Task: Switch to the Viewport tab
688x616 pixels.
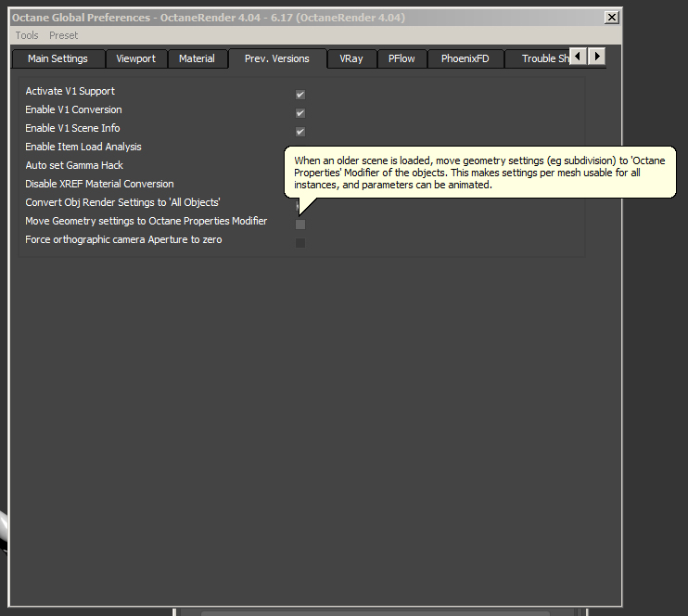Action: click(x=136, y=58)
